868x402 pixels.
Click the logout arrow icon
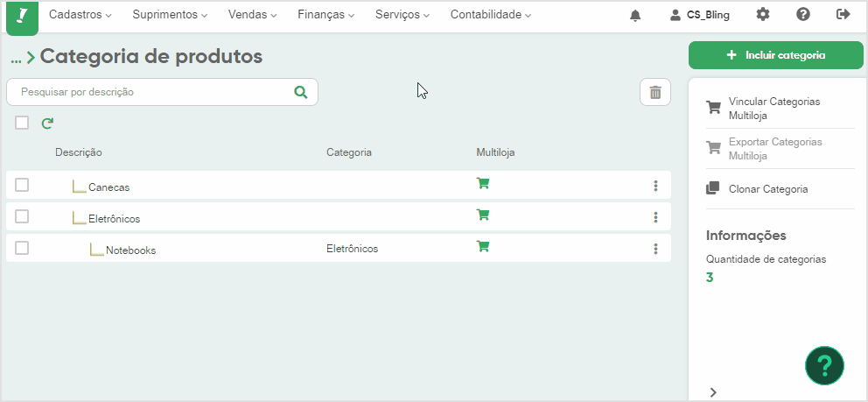pyautogui.click(x=843, y=15)
